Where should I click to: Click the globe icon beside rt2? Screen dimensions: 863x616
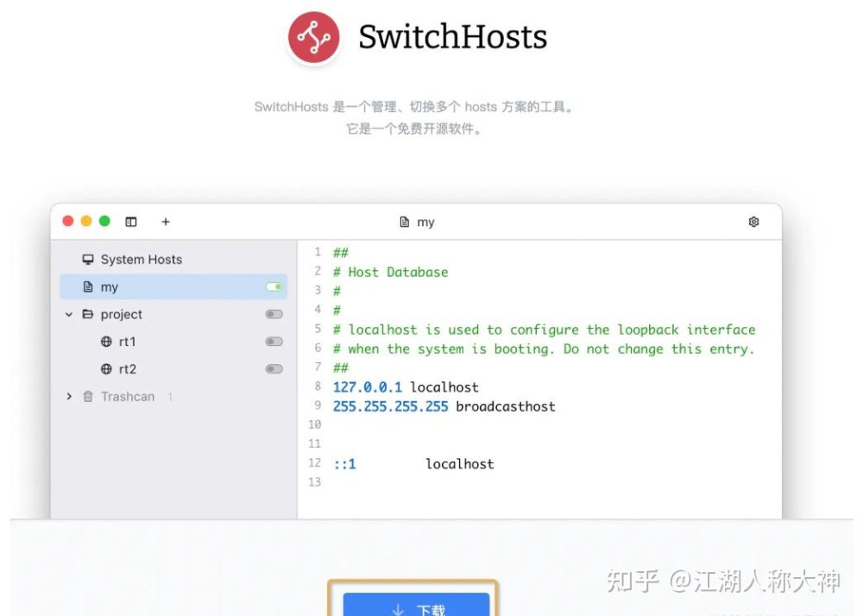point(106,369)
